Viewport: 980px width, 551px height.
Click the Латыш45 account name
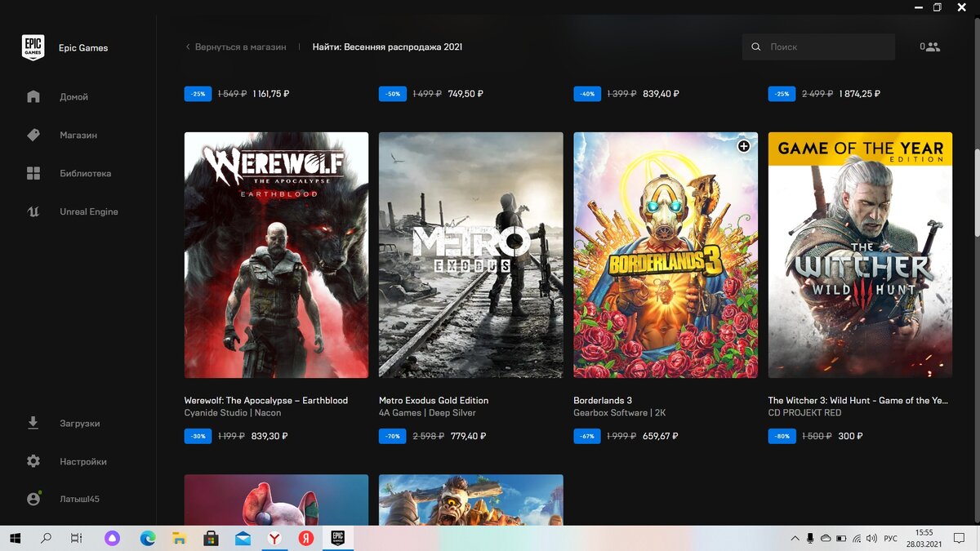coord(79,499)
